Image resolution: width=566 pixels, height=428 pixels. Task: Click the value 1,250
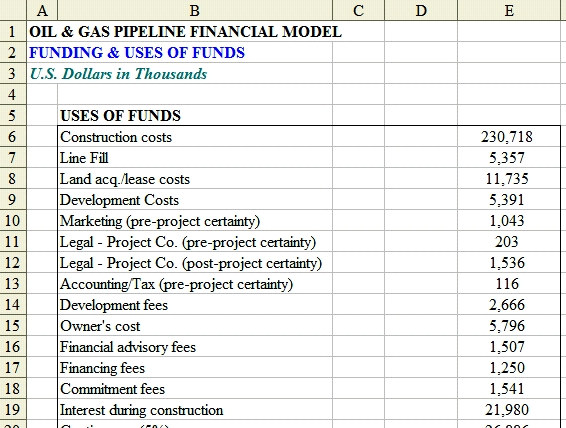click(x=507, y=368)
